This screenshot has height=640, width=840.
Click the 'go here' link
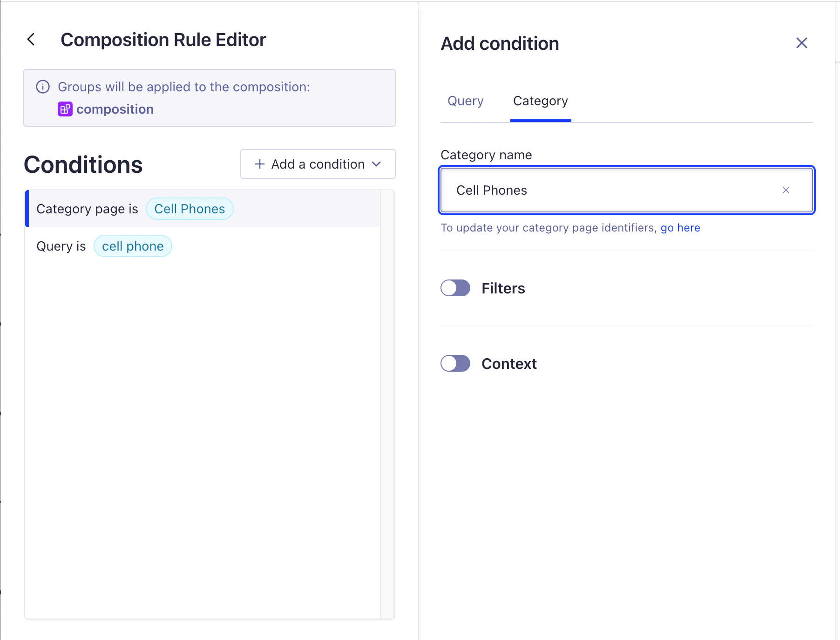680,228
